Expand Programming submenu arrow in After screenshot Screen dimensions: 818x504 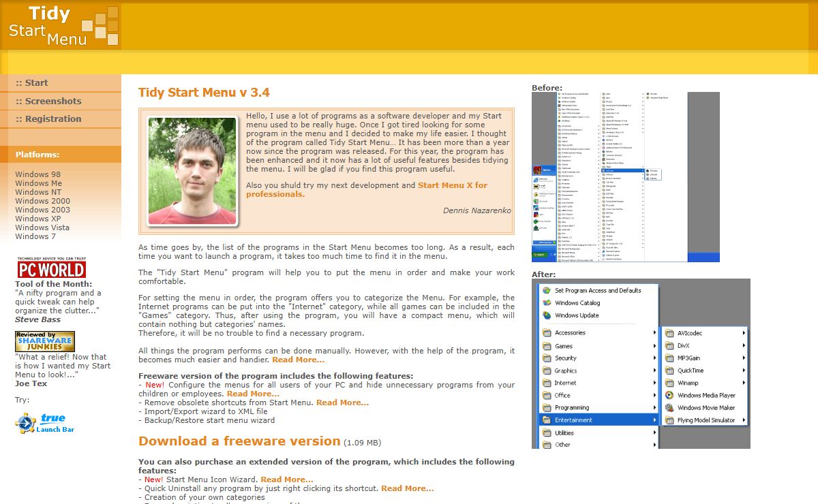(654, 407)
